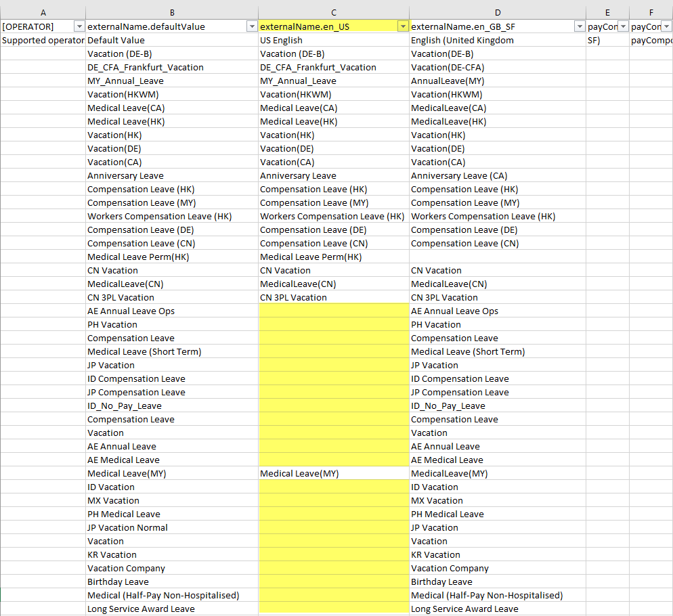The image size is (673, 616).
Task: Select 'KR Vacation' in column D
Action: coord(498,554)
